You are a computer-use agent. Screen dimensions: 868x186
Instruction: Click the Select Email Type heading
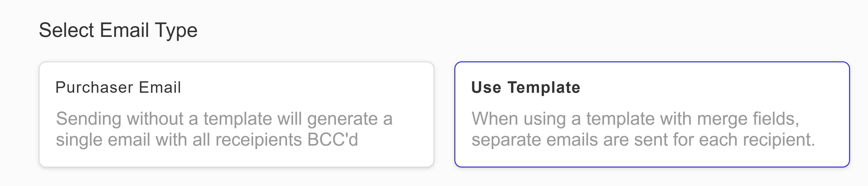tap(119, 30)
